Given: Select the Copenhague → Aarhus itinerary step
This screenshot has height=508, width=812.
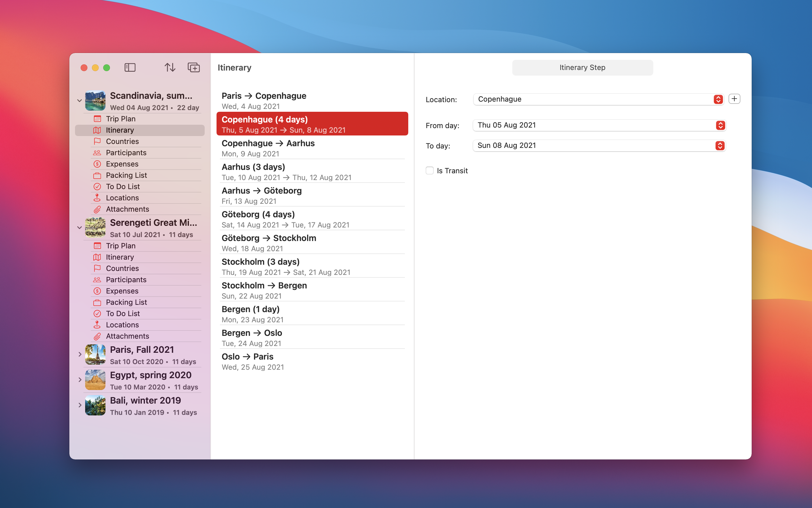Looking at the screenshot, I should 312,148.
